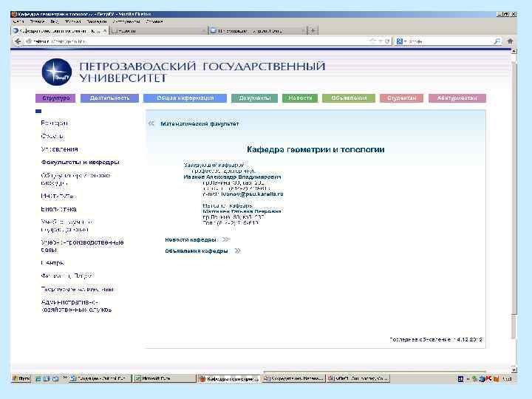
Task: Switch to the Microsoft taskbar window button
Action: click(164, 378)
